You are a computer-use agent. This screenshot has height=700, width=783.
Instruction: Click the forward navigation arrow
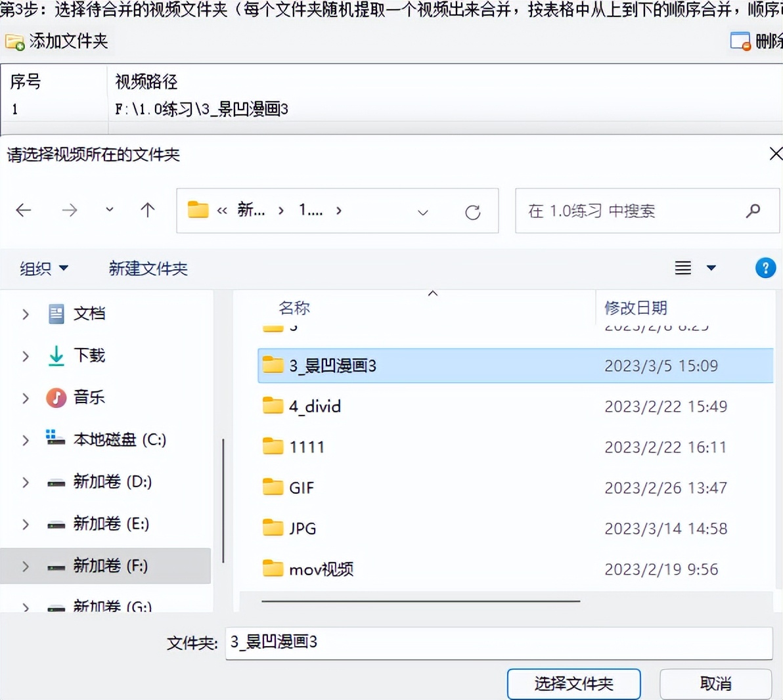pos(70,211)
